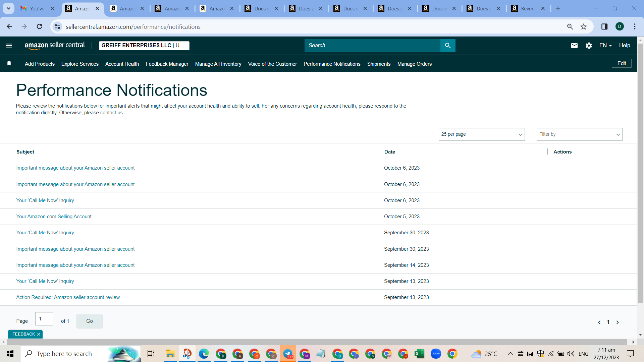
Task: Click the Seller Central search field
Action: pos(372,46)
